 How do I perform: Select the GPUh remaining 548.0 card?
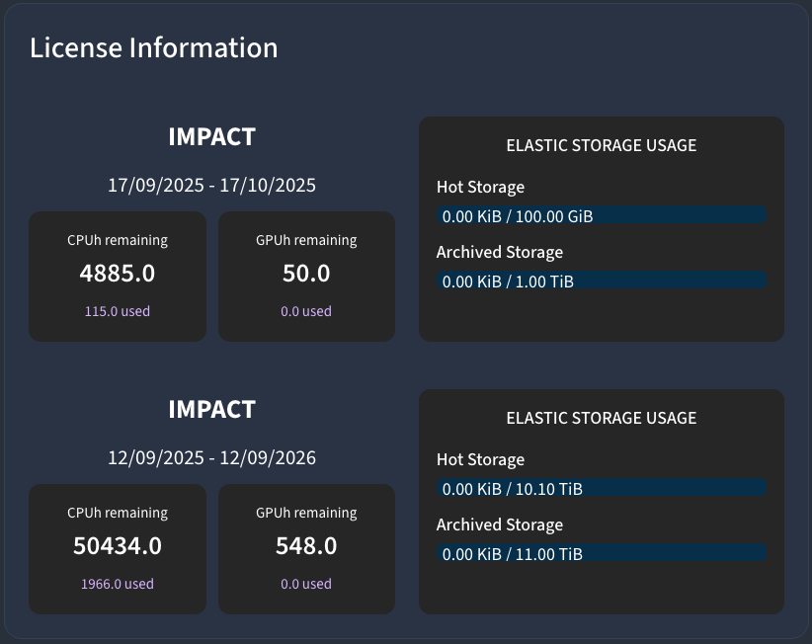[x=306, y=548]
